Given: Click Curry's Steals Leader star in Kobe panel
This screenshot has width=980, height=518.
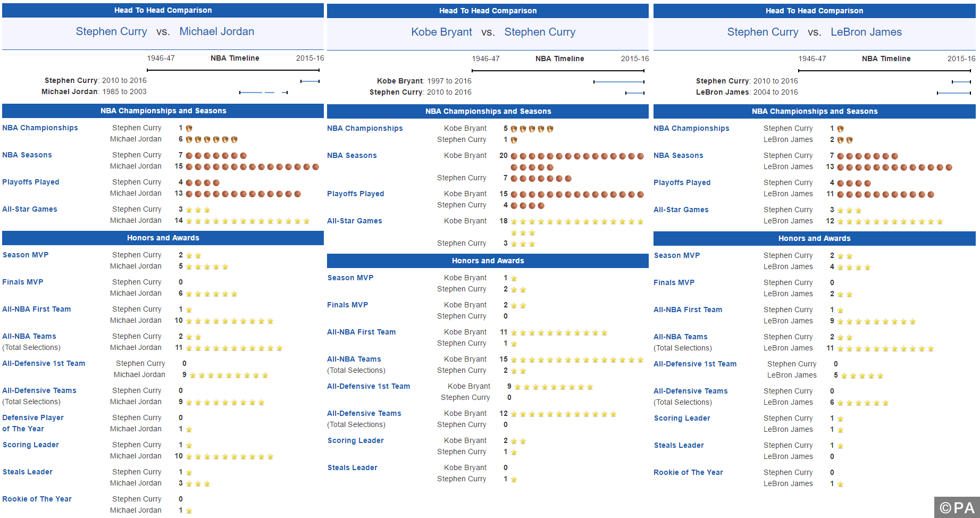Looking at the screenshot, I should click(514, 479).
